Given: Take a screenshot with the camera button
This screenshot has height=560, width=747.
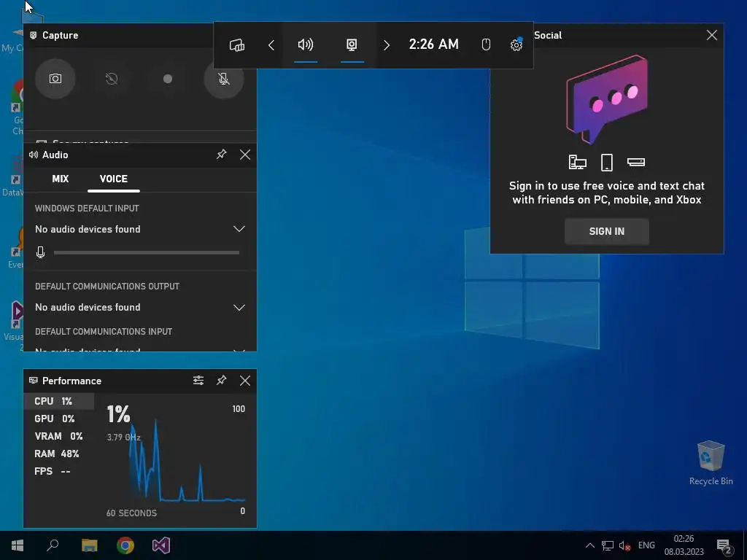Looking at the screenshot, I should coord(55,79).
